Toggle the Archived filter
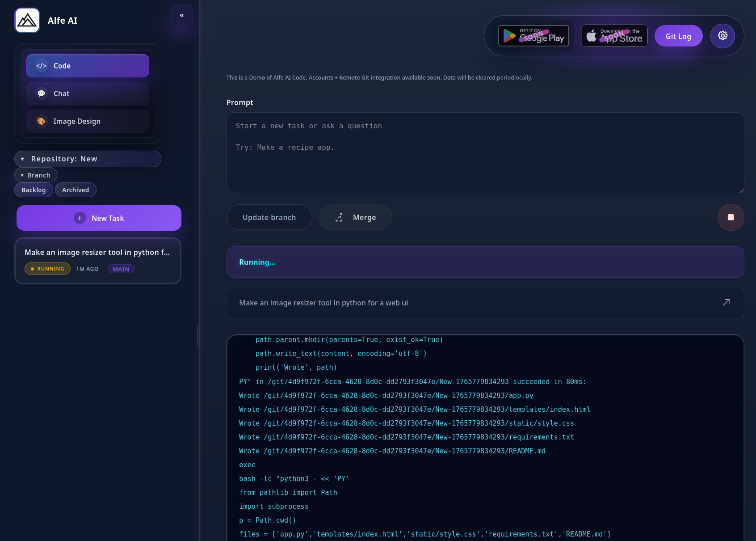The height and width of the screenshot is (541, 756). coord(75,190)
